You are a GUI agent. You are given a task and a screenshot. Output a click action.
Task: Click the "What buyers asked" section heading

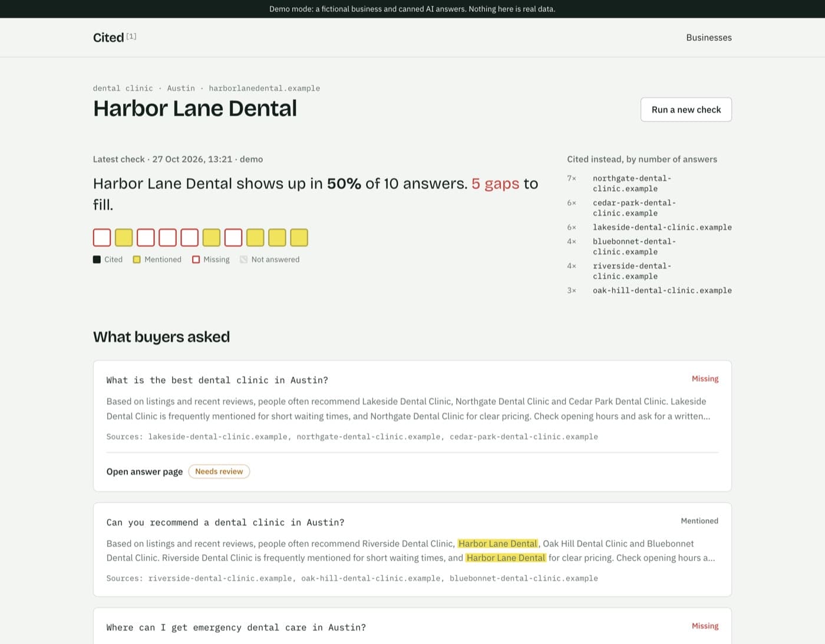(x=161, y=337)
